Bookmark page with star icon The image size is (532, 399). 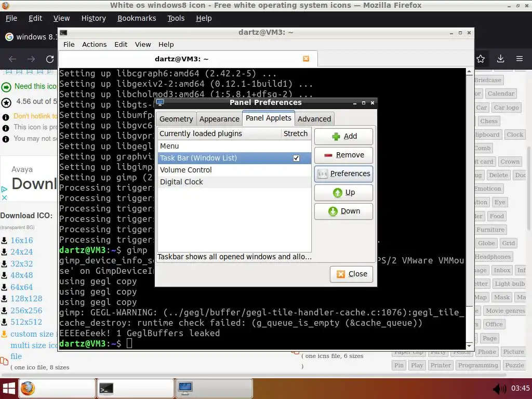(481, 59)
